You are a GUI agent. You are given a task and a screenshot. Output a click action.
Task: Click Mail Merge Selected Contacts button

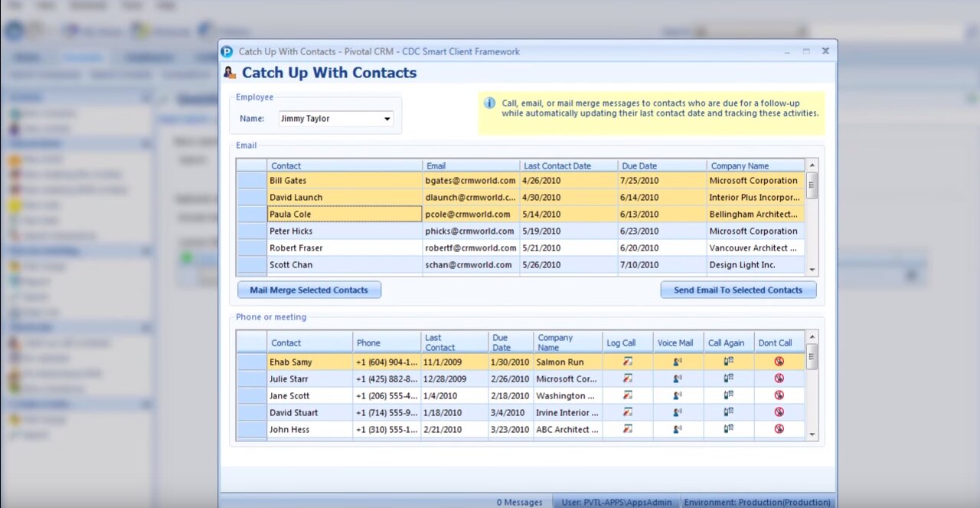(x=309, y=290)
